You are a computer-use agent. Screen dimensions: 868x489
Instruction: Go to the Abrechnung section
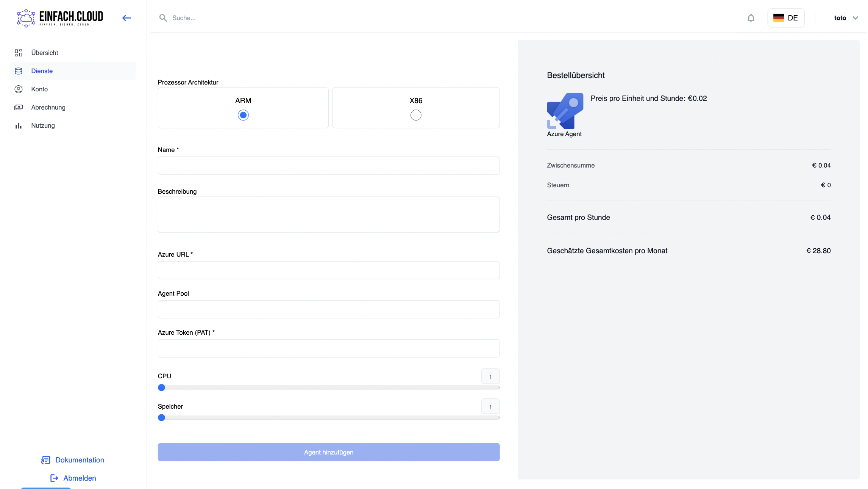(48, 107)
